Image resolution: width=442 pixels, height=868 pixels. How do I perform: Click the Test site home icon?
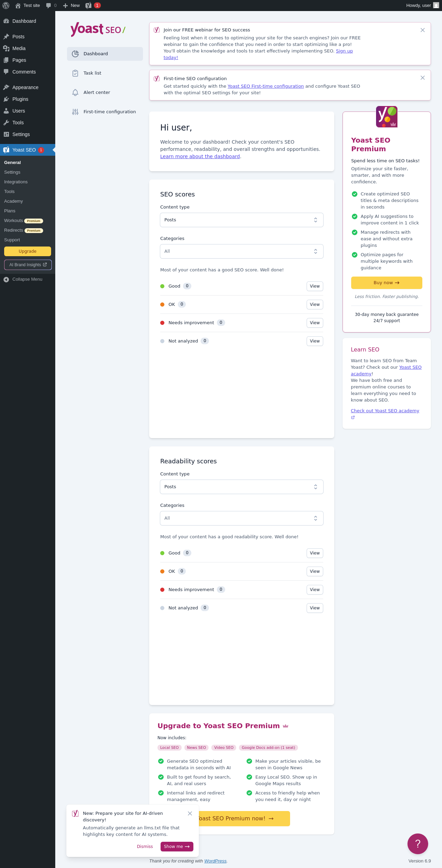pyautogui.click(x=18, y=6)
